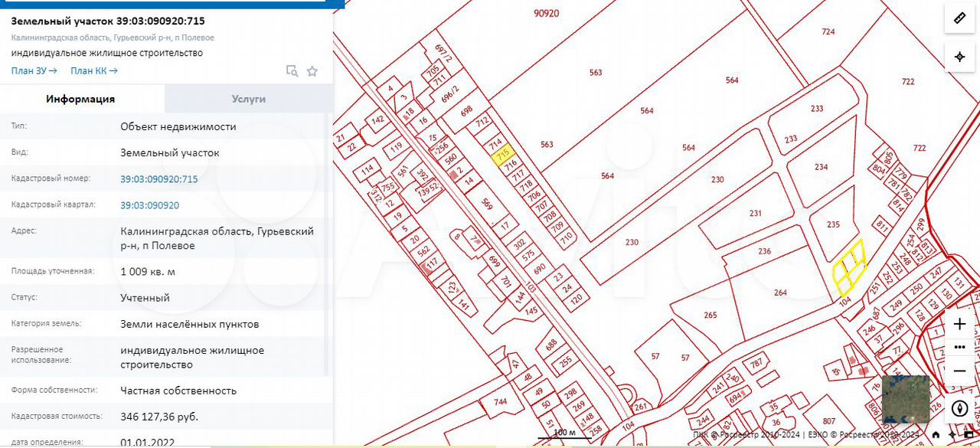This screenshot has width=980, height=448.
Task: Click the small home icon at bottom right
Action: coord(936,436)
